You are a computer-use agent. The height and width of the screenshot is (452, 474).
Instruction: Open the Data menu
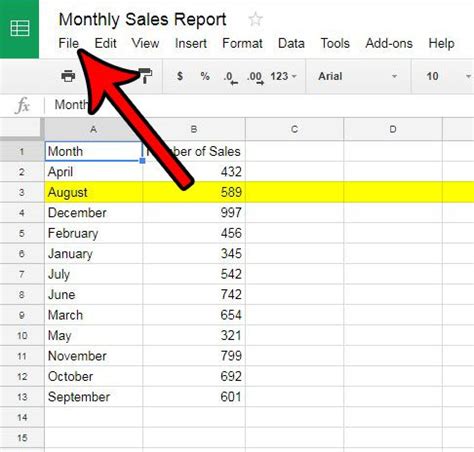pyautogui.click(x=291, y=43)
